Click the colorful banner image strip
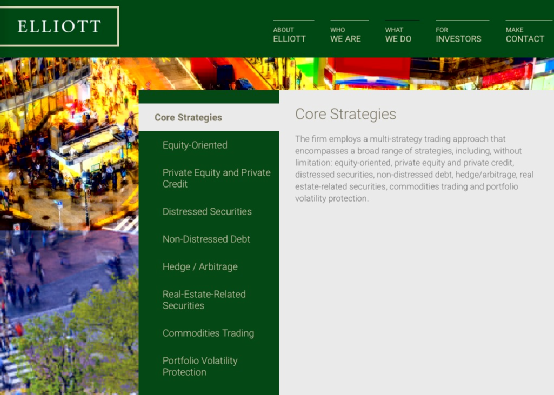 coord(346,73)
